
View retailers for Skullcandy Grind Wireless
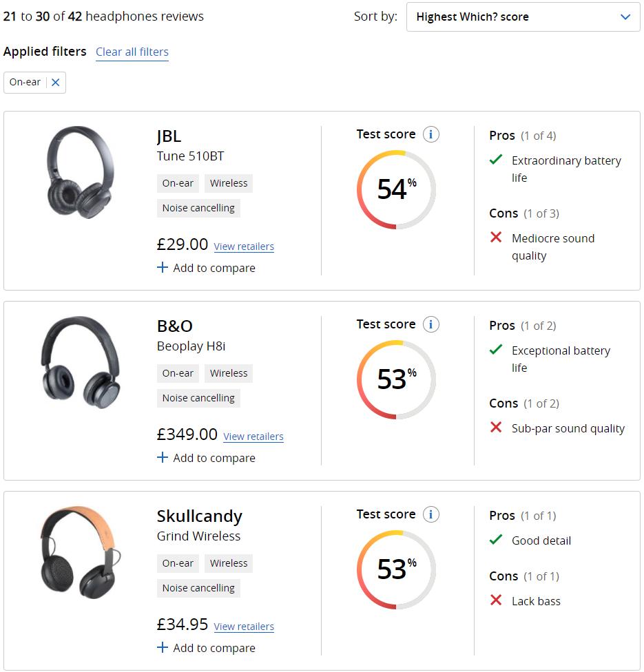244,627
